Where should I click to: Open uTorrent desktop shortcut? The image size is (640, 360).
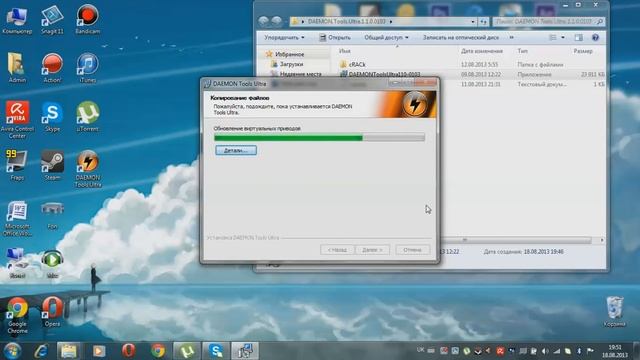tap(87, 117)
